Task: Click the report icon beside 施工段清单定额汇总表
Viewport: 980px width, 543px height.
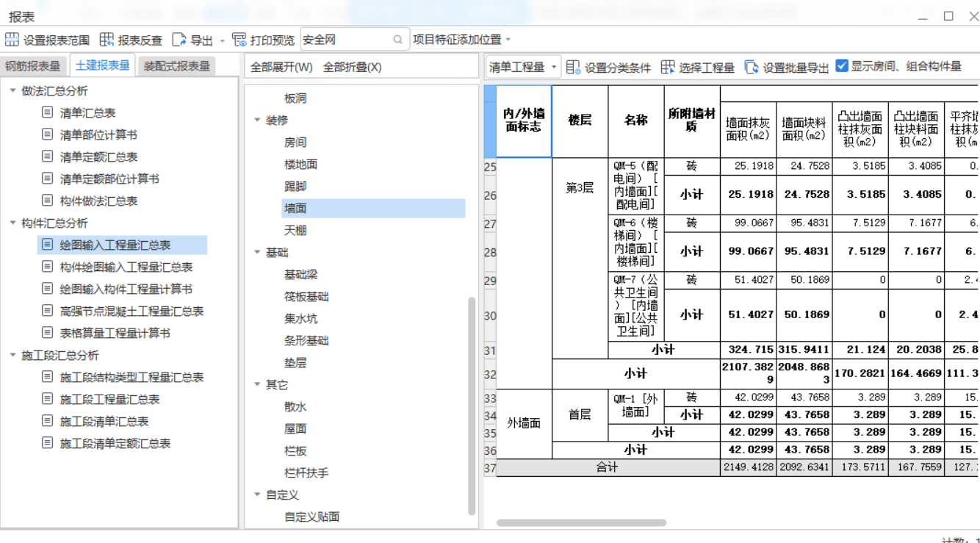Action: click(x=47, y=443)
